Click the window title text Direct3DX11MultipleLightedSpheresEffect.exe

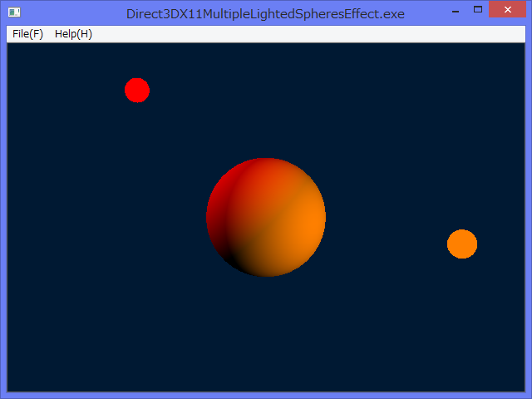pyautogui.click(x=265, y=14)
